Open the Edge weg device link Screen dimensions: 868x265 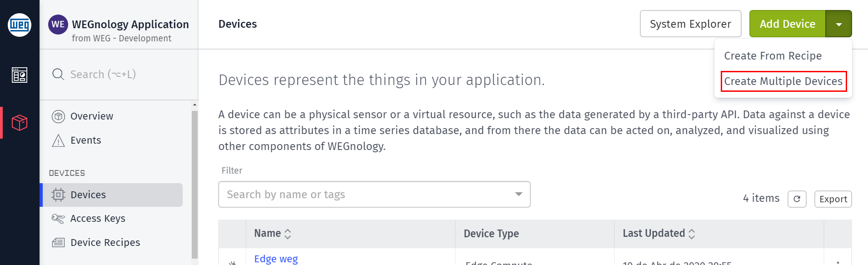pyautogui.click(x=276, y=259)
